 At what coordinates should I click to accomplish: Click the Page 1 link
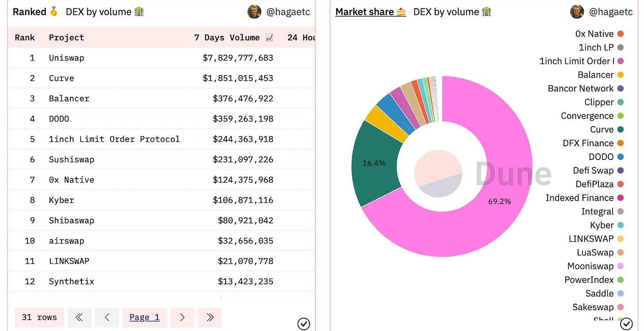(x=144, y=317)
